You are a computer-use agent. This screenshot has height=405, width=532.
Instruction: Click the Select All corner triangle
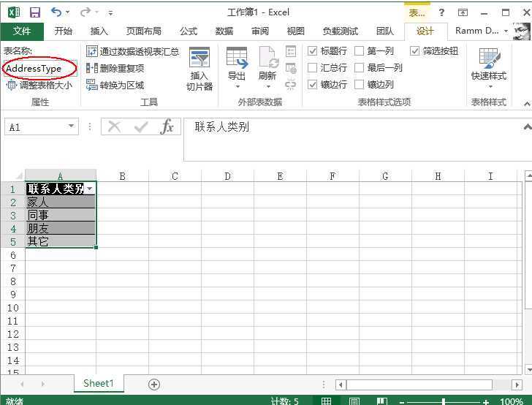pos(18,175)
